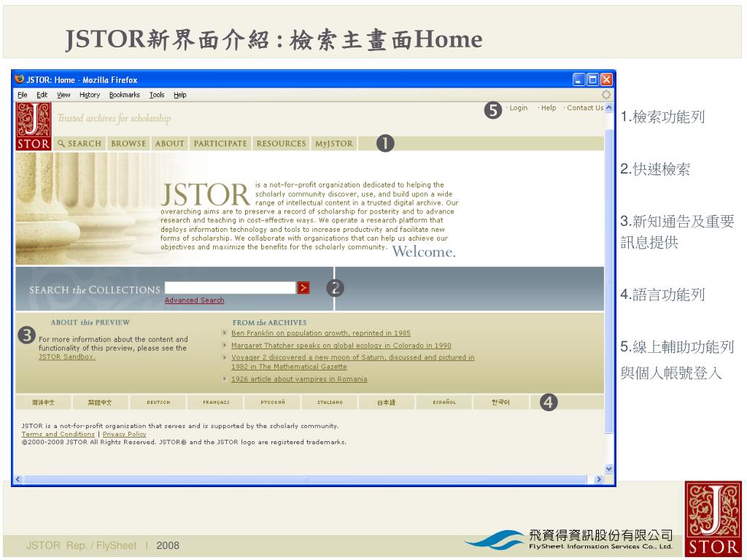Open the Bookmarks menu
Viewport: 747px width, 560px height.
[x=124, y=95]
